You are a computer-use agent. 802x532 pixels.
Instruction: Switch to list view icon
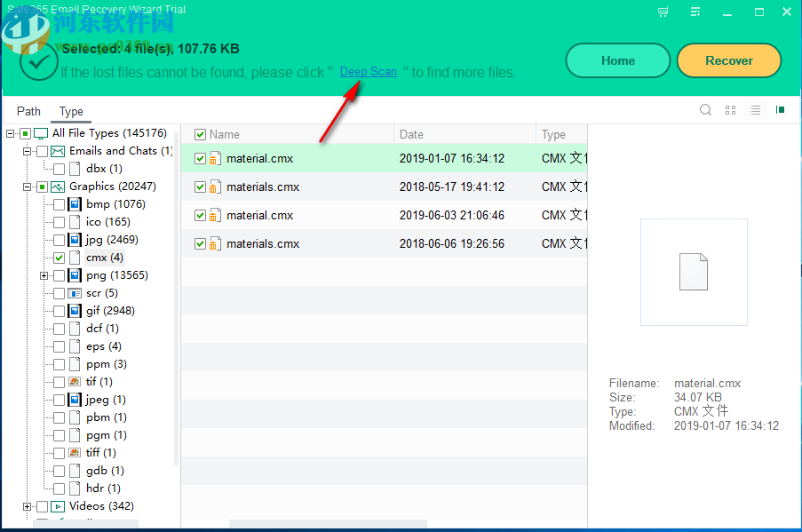(755, 109)
